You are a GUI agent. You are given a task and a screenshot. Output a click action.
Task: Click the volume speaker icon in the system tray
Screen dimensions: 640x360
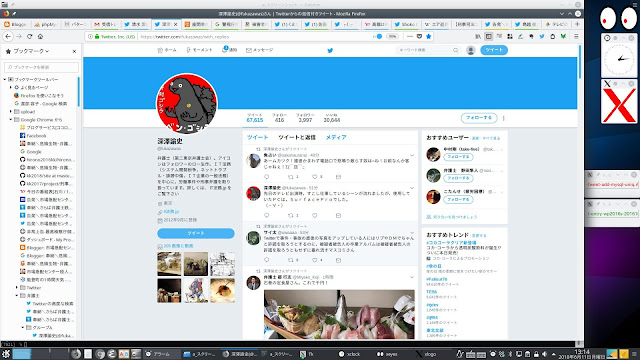[x=544, y=354]
